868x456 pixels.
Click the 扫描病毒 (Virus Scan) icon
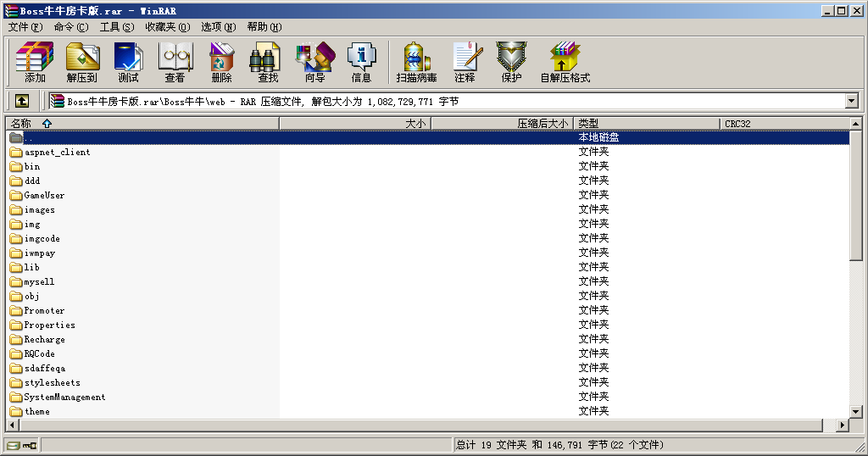(416, 63)
